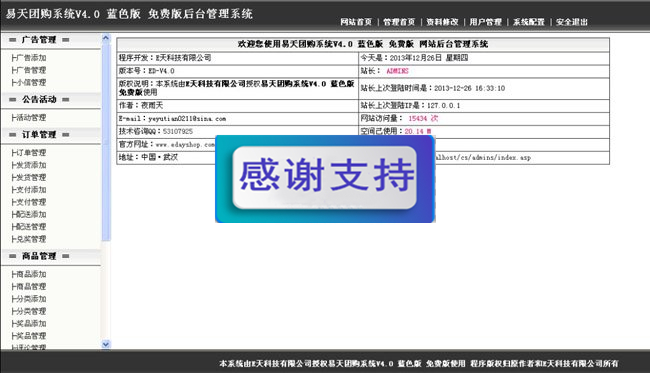Image resolution: width=650 pixels, height=373 pixels.
Task: Click the 感谢支持 banner image
Action: [325, 179]
